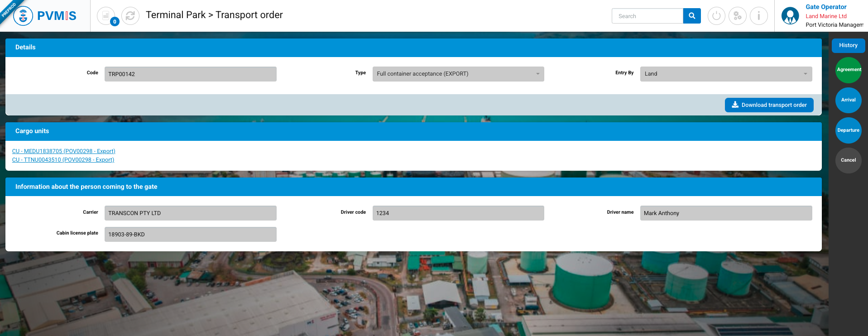868x336 pixels.
Task: Expand the Entry By dropdown
Action: coord(725,74)
